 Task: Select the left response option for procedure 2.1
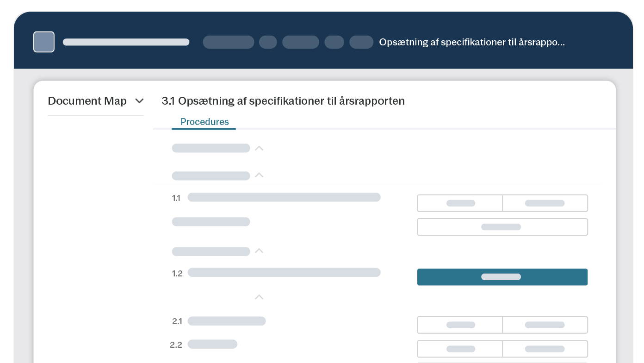[x=460, y=325]
